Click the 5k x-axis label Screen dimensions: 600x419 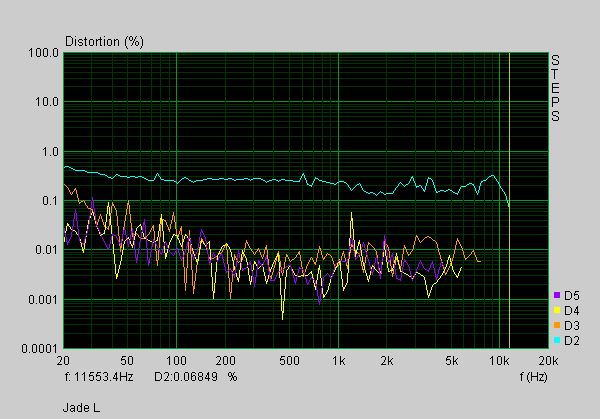point(452,361)
